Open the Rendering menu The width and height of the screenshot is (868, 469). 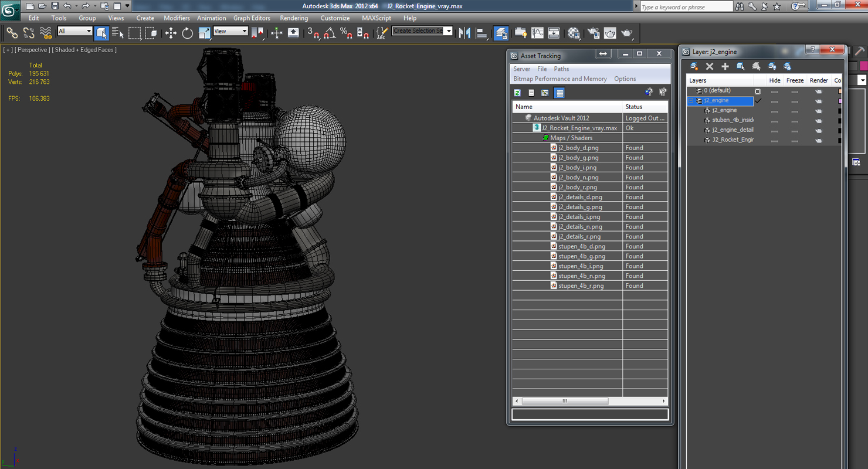click(x=294, y=18)
